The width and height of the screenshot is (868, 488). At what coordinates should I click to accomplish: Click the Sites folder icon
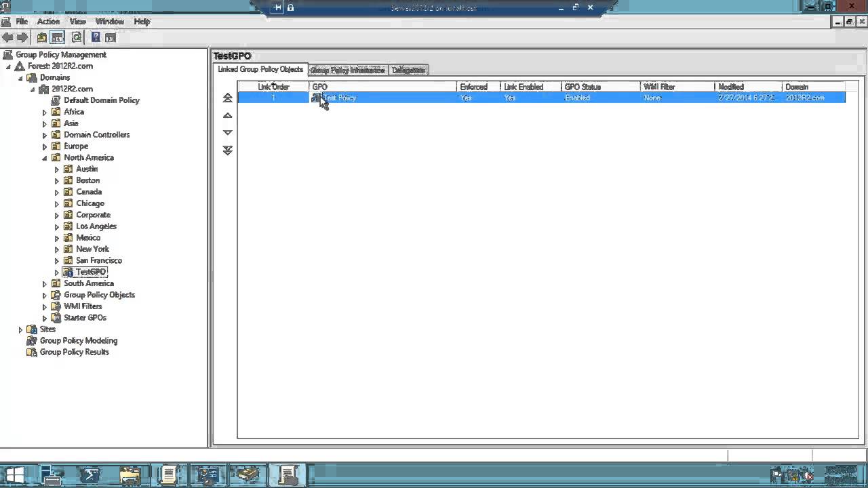pos(32,329)
